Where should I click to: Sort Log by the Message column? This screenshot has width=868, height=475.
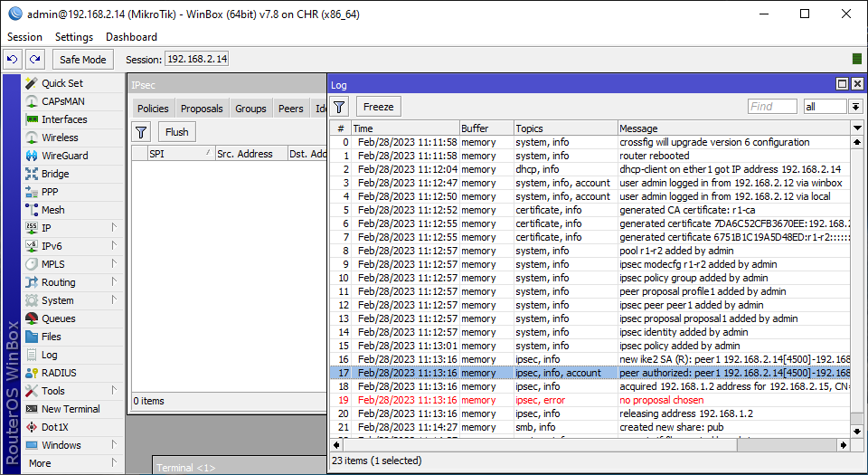point(734,128)
